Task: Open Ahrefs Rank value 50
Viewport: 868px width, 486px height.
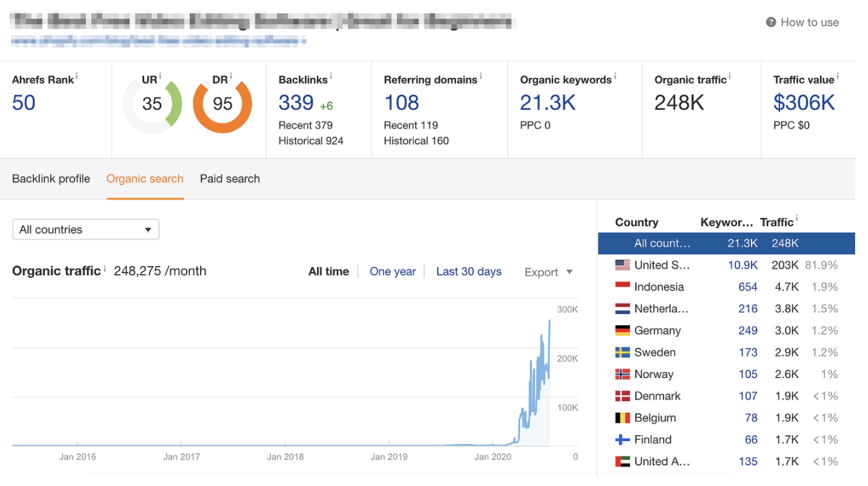Action: tap(24, 103)
